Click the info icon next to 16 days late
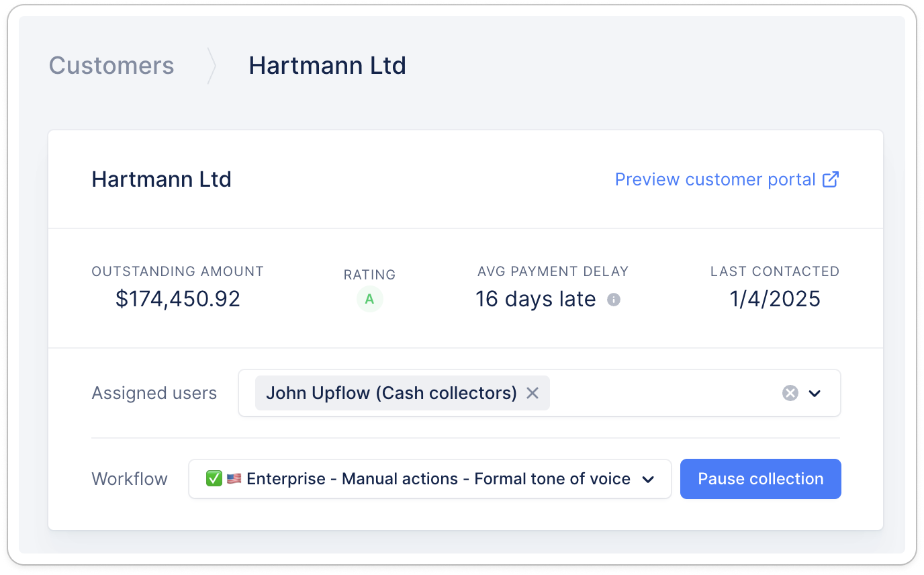Image resolution: width=924 pixels, height=575 pixels. (613, 300)
